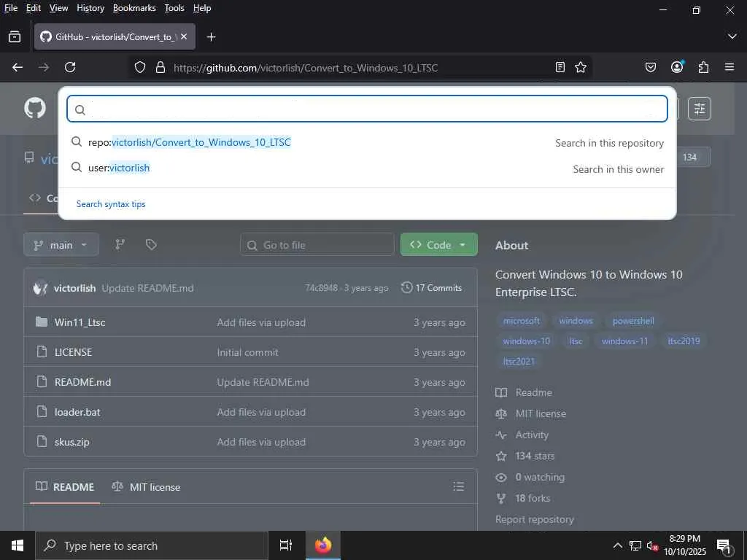Select repo:victorlish/Convert_to_Windows_10_LTSC suggestion
Image resolution: width=747 pixels, height=560 pixels.
367,142
